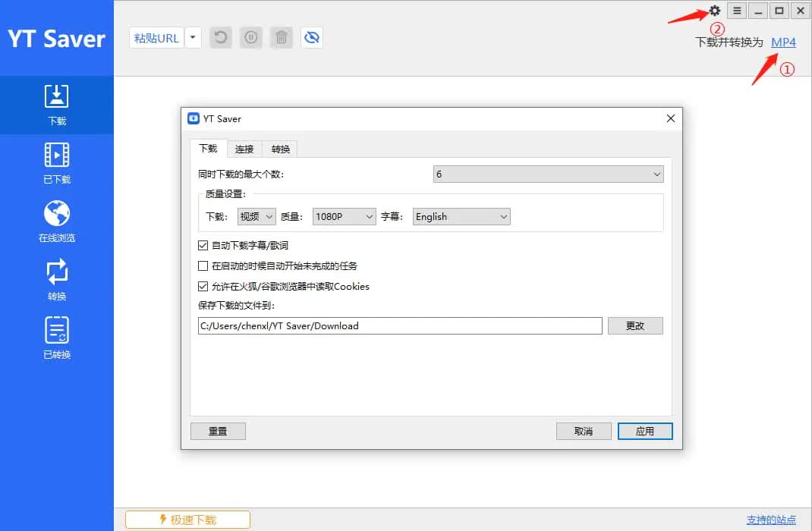Click the save path input field

[x=399, y=325]
